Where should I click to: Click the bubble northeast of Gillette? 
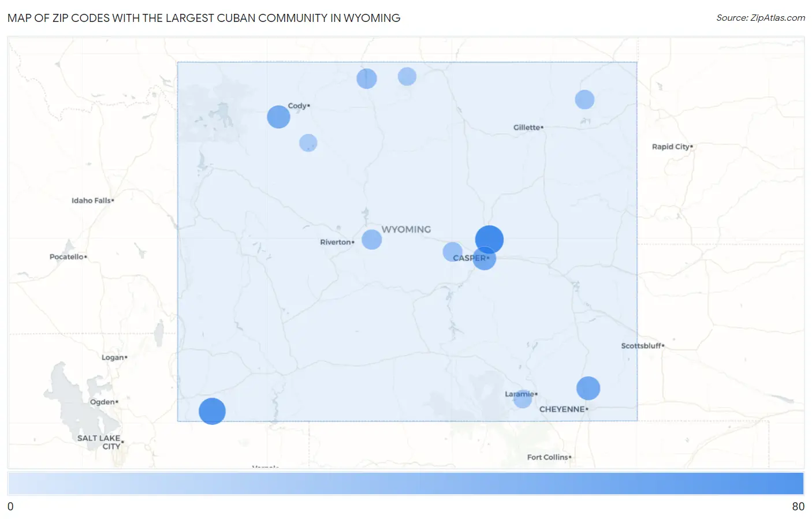pos(584,99)
